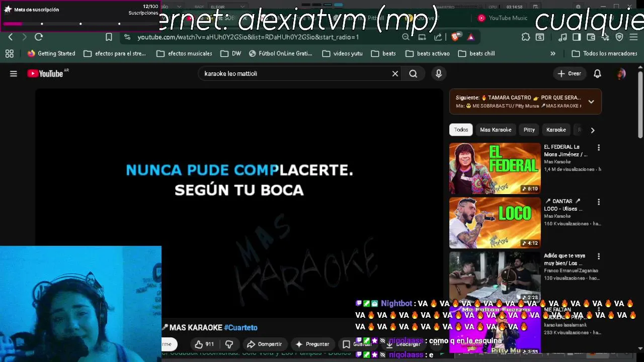Expand the Siguiente playlist queue chevron
Screen dimensions: 644x362
[591, 102]
